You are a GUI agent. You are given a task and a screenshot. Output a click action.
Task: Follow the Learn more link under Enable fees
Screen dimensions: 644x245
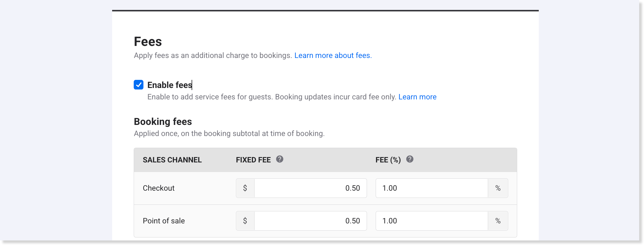417,97
